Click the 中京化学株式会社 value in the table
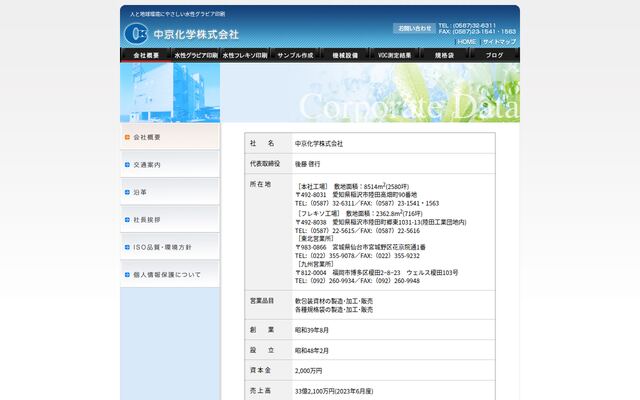 pyautogui.click(x=319, y=144)
